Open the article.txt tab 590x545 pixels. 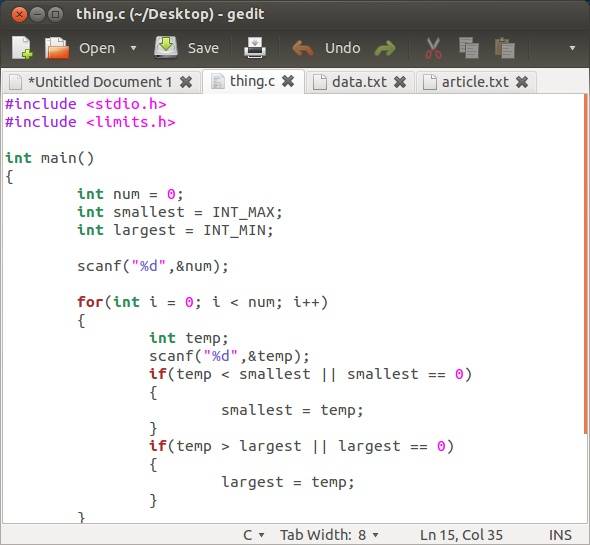tap(475, 82)
